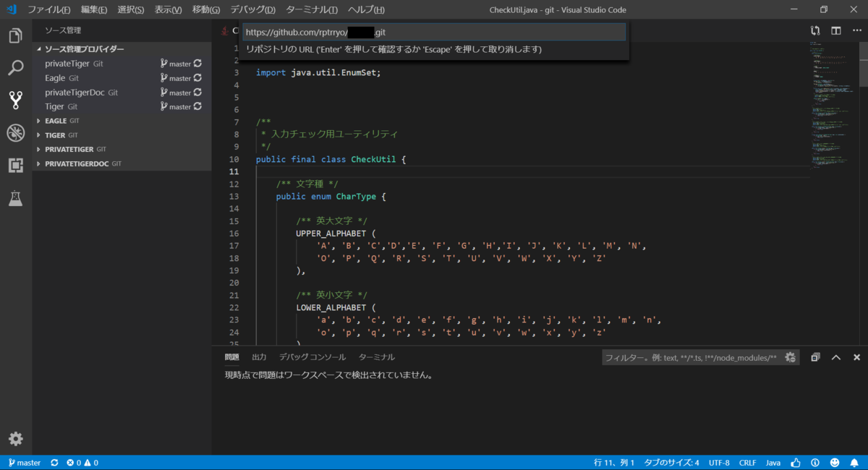Open the Extensions view in activity bar
Screen dimensions: 868x470
15,165
